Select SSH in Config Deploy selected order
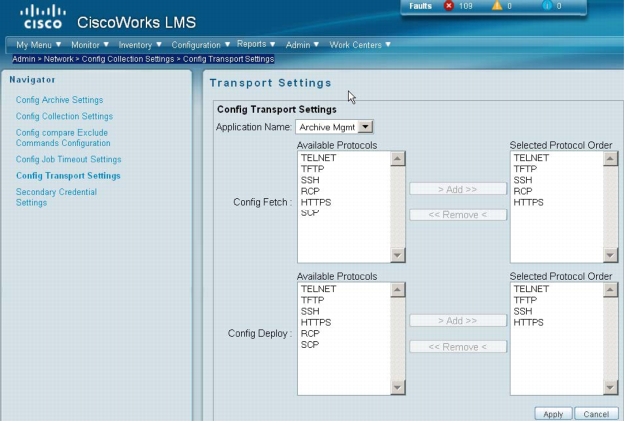626x423 pixels. click(x=523, y=311)
